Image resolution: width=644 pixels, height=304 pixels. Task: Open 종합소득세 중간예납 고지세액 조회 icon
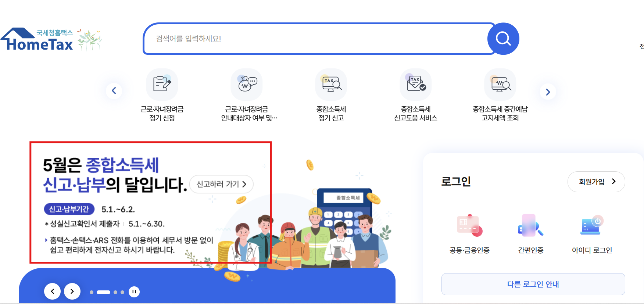(x=500, y=85)
